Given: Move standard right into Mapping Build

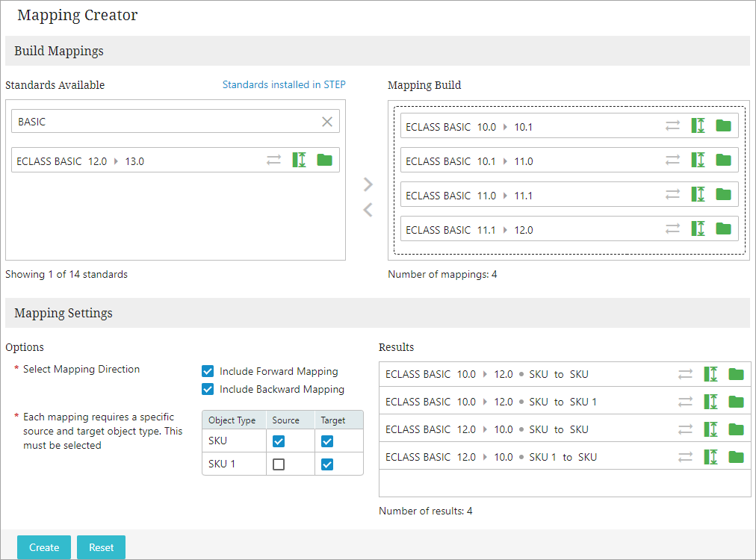Looking at the screenshot, I should [x=368, y=184].
